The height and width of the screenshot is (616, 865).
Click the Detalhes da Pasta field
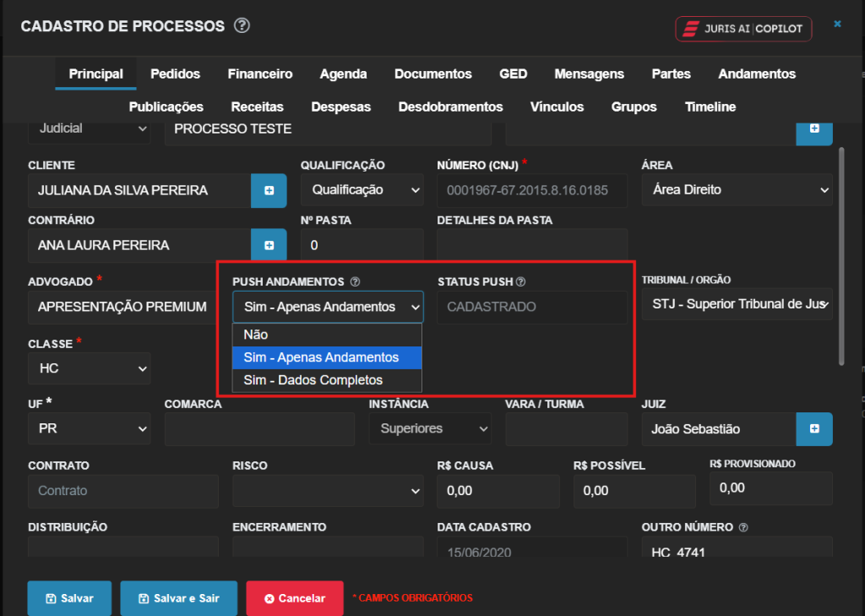tap(532, 244)
